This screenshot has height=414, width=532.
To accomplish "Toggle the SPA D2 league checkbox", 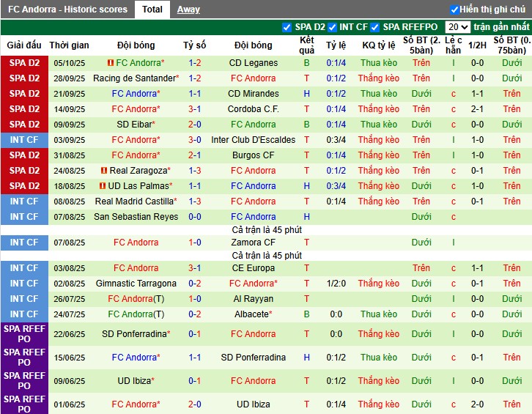I will coord(287,27).
